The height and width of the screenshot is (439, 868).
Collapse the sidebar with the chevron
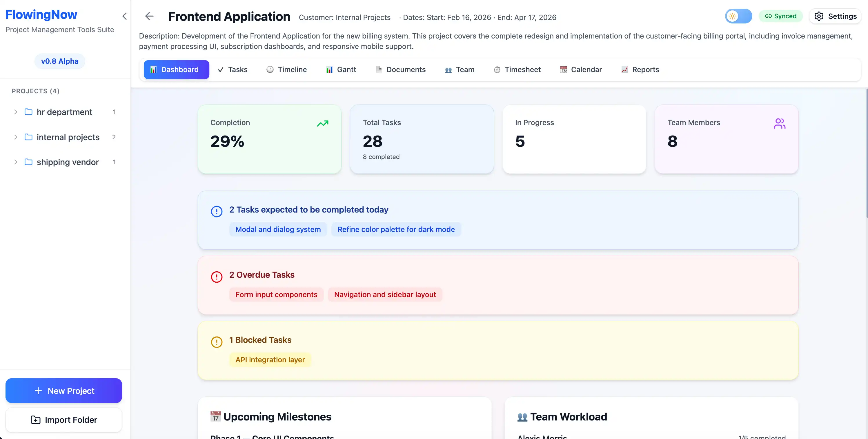point(124,16)
